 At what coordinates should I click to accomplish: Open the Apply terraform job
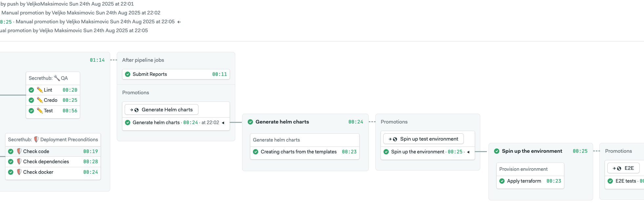click(524, 181)
